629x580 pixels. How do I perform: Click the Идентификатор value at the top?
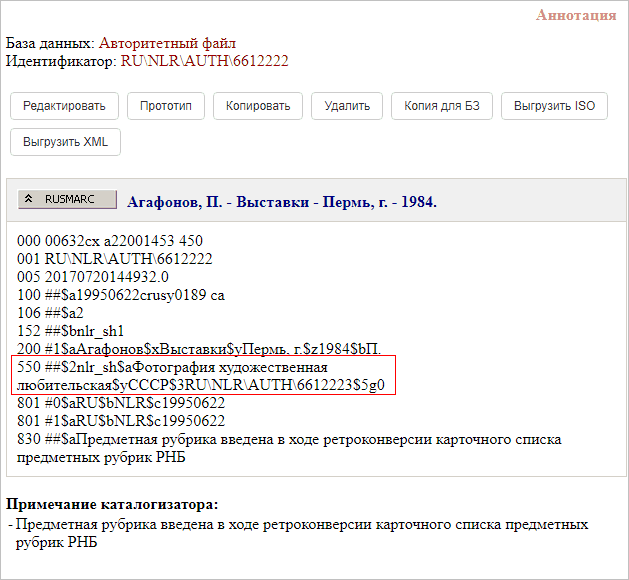click(205, 61)
